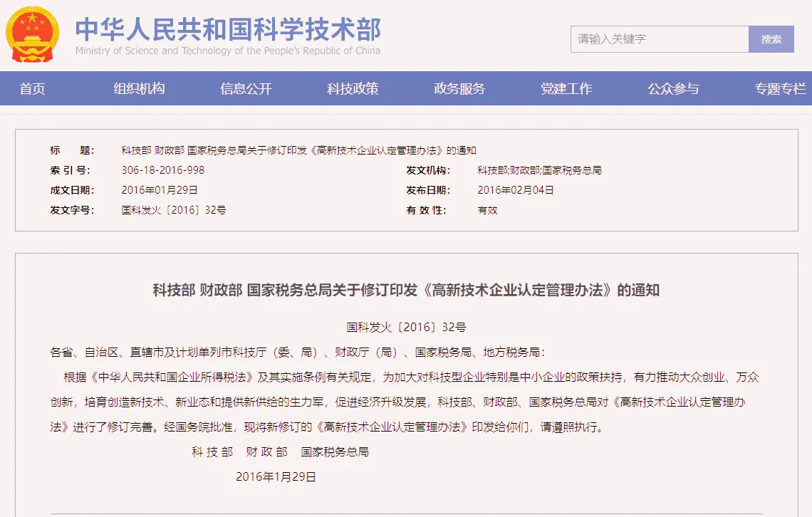
Task: Select the index number 306-18-2016-998
Action: pyautogui.click(x=163, y=170)
